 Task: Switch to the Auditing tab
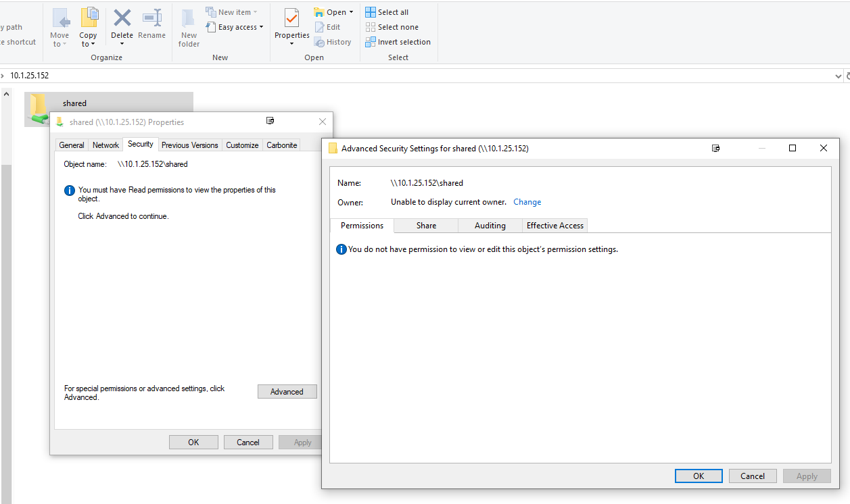[490, 226]
